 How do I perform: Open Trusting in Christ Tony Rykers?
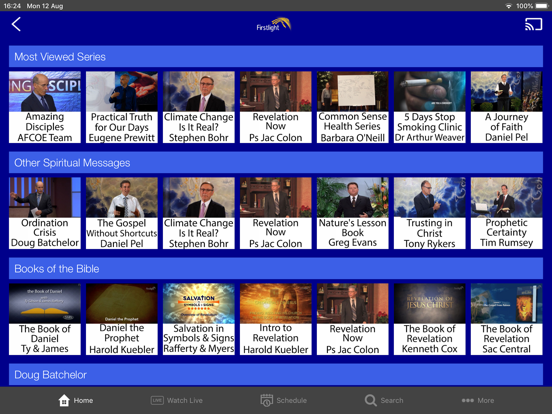(429, 213)
